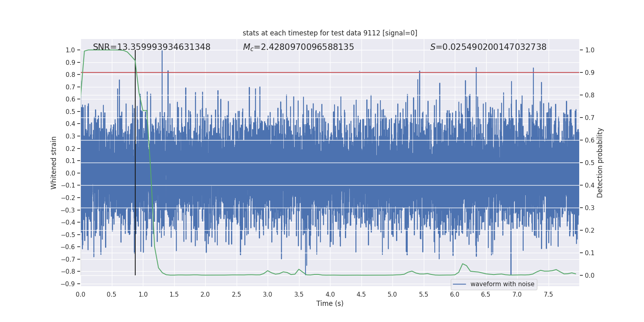Click the 'waveform with noise' legend label

[x=502, y=284]
